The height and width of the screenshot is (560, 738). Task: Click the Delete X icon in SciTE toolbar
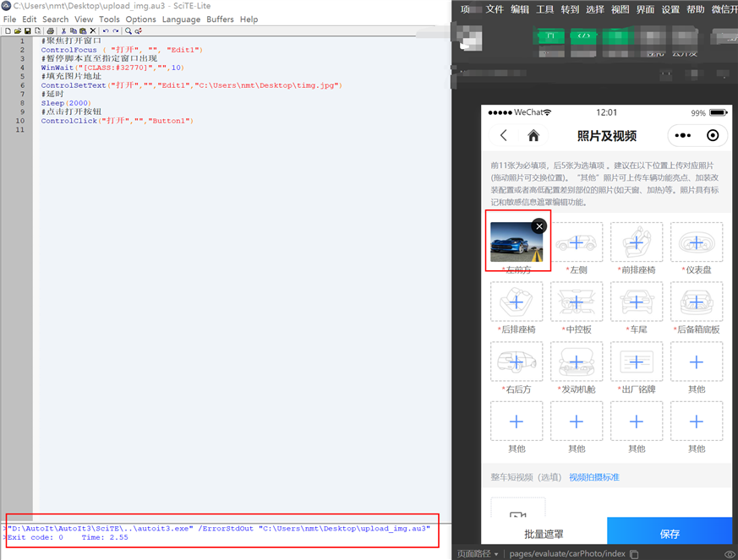tap(93, 30)
